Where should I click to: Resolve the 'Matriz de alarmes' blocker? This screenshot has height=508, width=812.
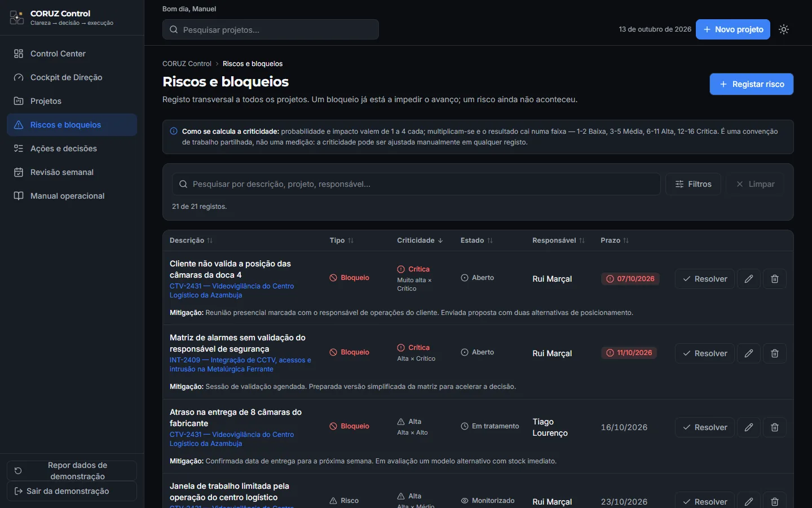[x=705, y=353]
